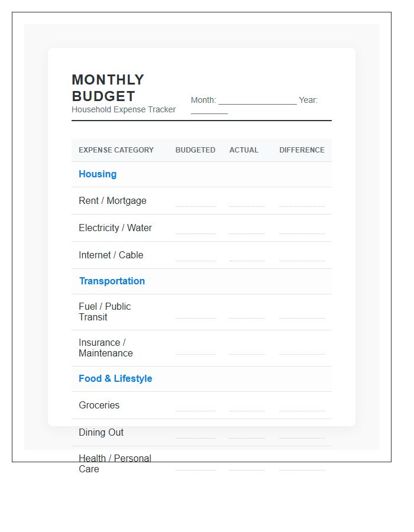Click the Groceries row label
414x532 pixels.
pos(99,405)
